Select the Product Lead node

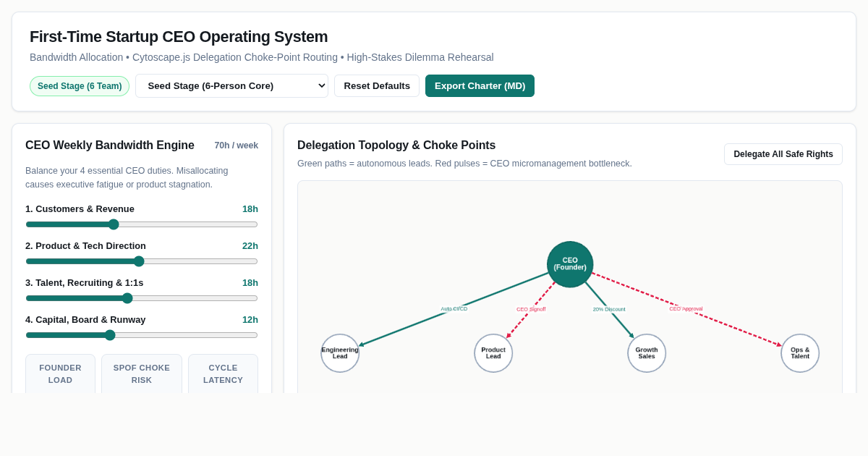pyautogui.click(x=493, y=353)
